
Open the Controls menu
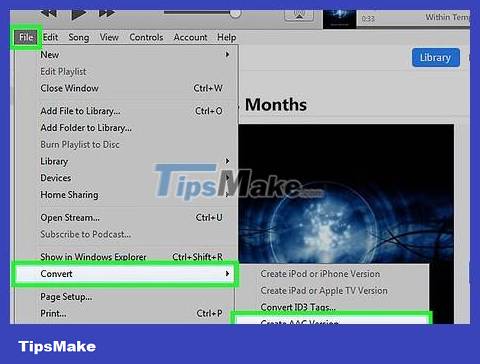pos(146,37)
